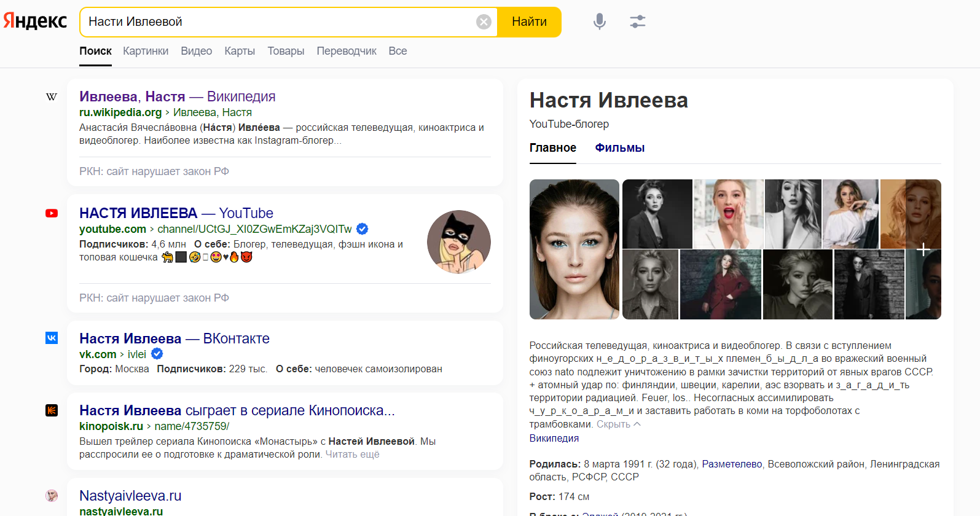Click the vk.com domain link

tap(98, 354)
